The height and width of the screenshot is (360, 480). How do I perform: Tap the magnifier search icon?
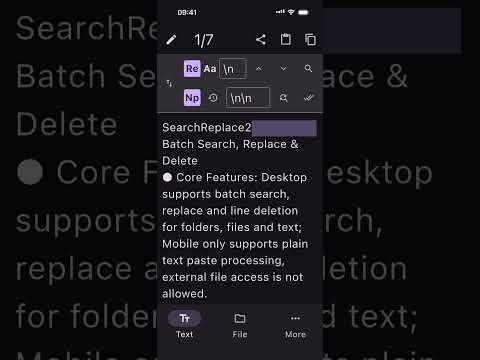[308, 69]
